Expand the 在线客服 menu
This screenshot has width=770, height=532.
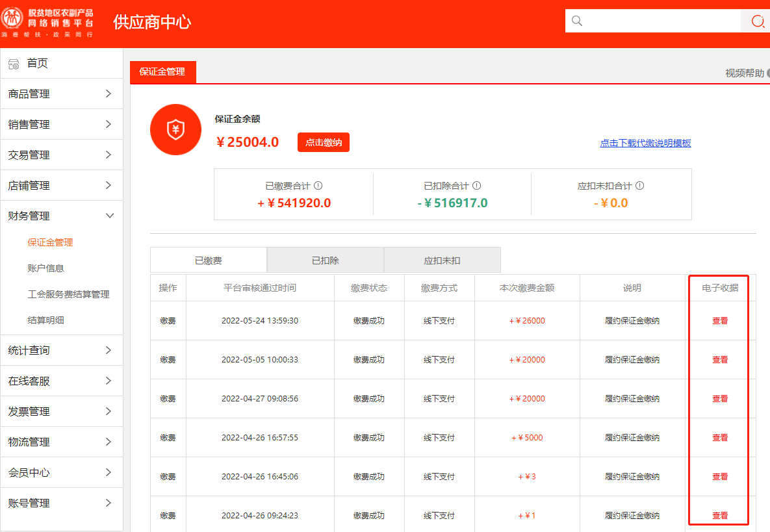pyautogui.click(x=61, y=381)
